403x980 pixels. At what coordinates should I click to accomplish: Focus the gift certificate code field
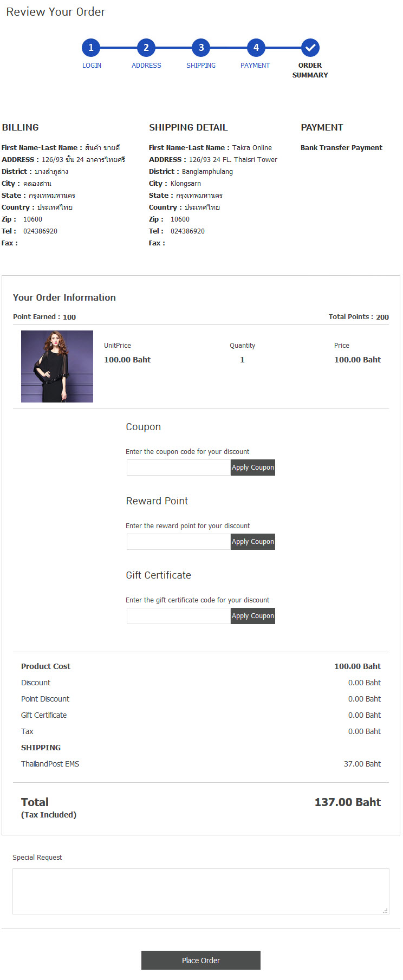(179, 616)
